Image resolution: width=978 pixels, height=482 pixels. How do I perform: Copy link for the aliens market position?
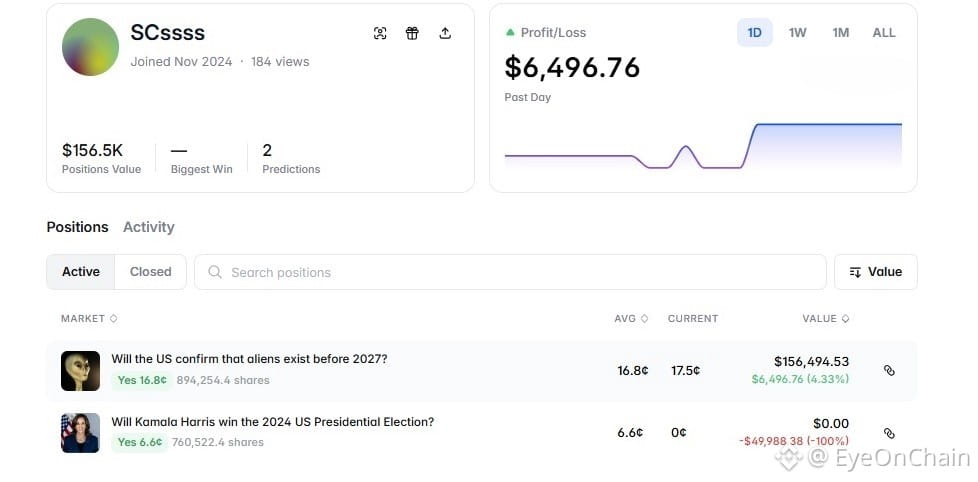coord(889,370)
